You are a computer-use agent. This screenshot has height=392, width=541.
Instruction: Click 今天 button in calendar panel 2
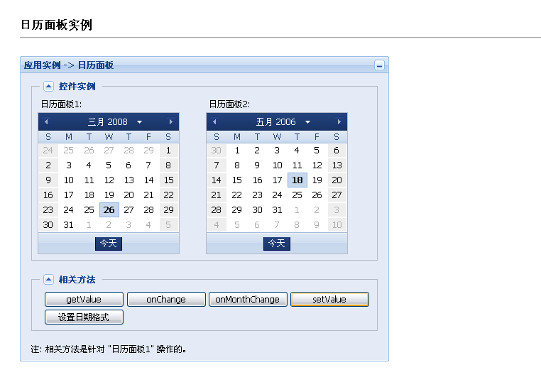tap(277, 244)
